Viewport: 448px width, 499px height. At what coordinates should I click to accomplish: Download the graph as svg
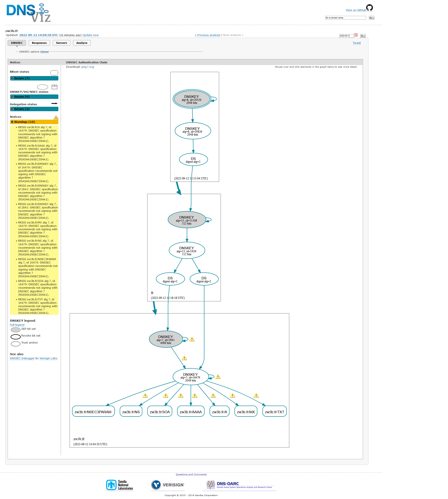pos(91,67)
